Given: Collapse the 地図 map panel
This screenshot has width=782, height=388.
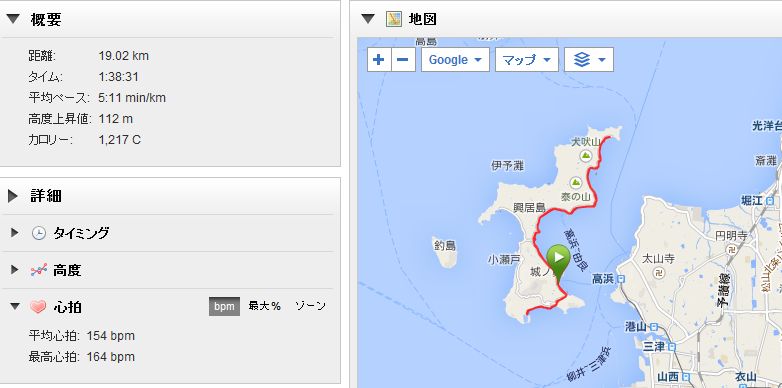Looking at the screenshot, I should point(368,19).
